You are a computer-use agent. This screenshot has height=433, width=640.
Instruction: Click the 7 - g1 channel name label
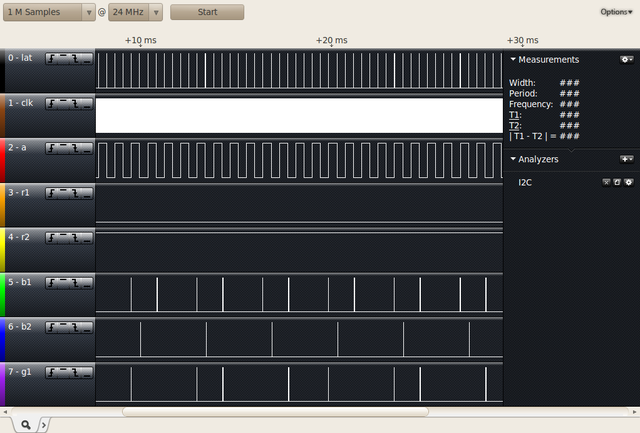[x=20, y=372]
